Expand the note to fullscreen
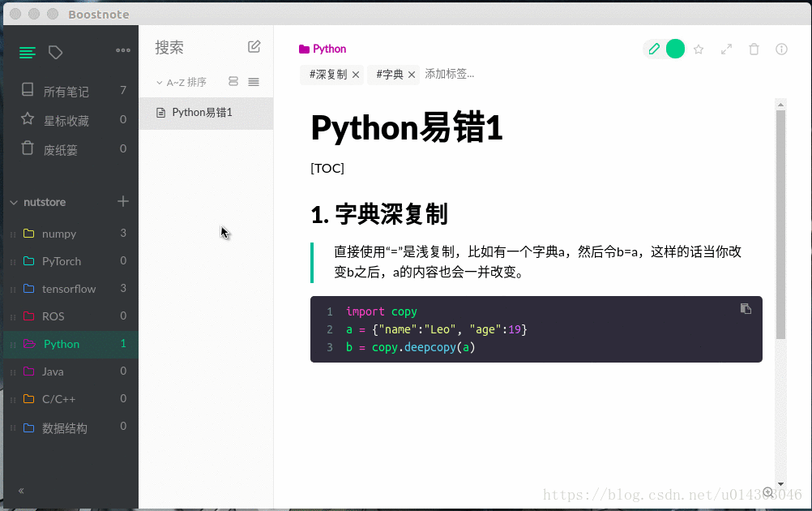 (726, 49)
